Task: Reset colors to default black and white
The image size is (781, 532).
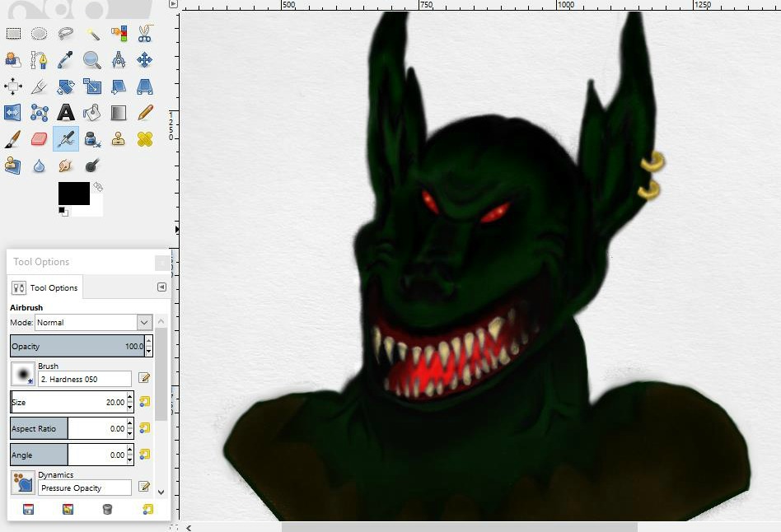Action: tap(63, 212)
